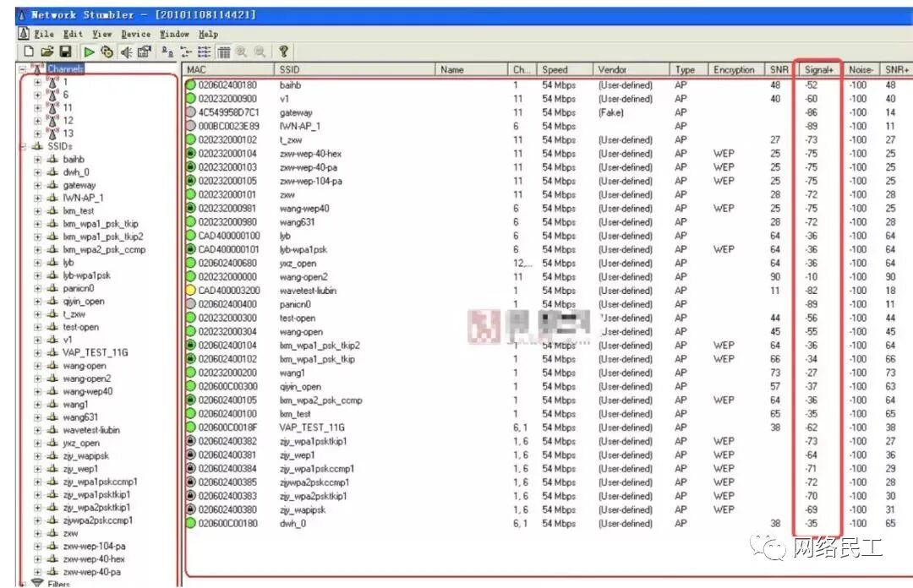The width and height of the screenshot is (913, 588).
Task: Click the Encryption column header
Action: pos(735,69)
